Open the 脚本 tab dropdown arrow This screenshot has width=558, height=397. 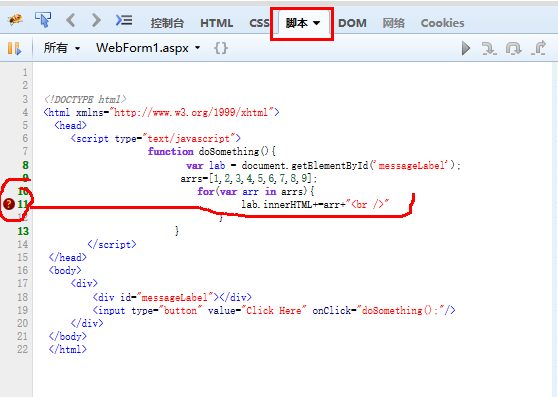point(316,23)
